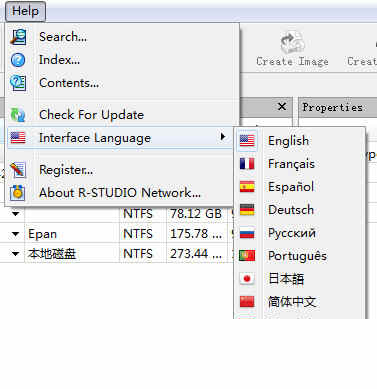Select the 本地磁盘 drive name
The height and width of the screenshot is (389, 377).
52,254
